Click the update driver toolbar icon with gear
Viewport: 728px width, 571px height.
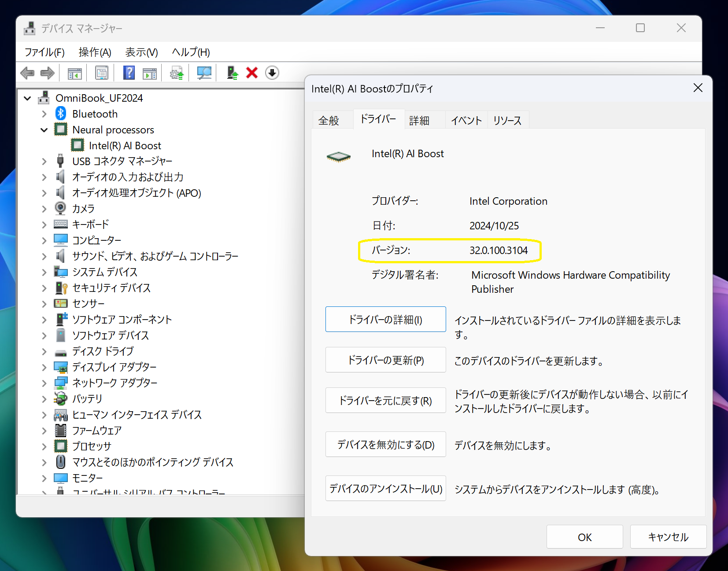pos(177,73)
